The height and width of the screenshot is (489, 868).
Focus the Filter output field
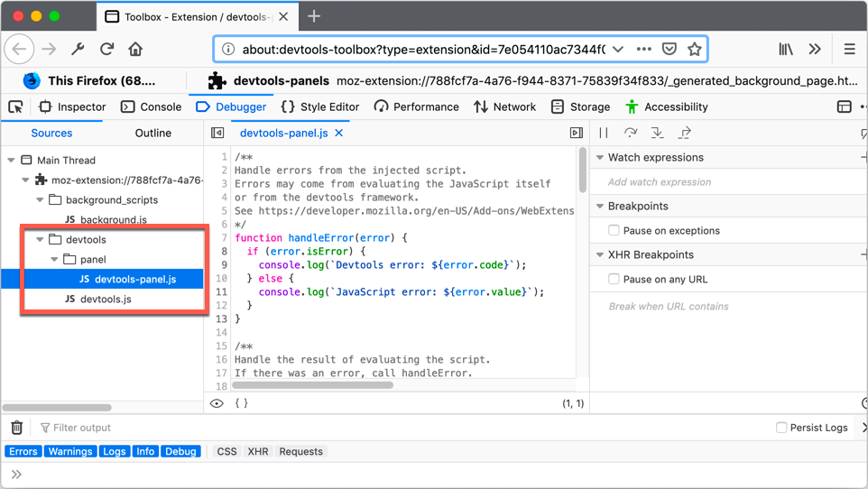click(x=82, y=428)
